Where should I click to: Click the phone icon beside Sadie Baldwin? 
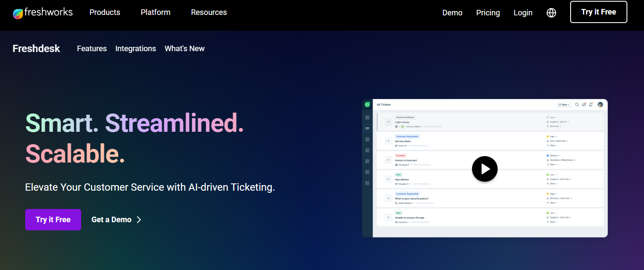(x=396, y=203)
